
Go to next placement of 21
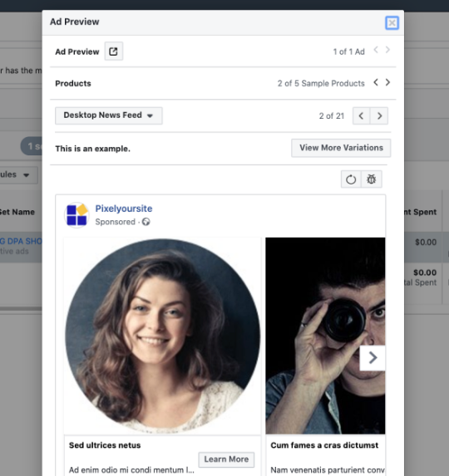(379, 115)
